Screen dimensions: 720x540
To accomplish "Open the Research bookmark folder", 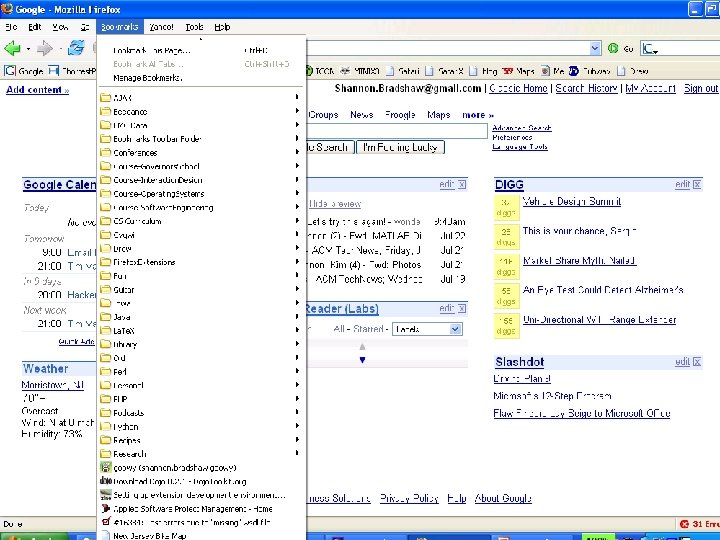I will (x=200, y=454).
